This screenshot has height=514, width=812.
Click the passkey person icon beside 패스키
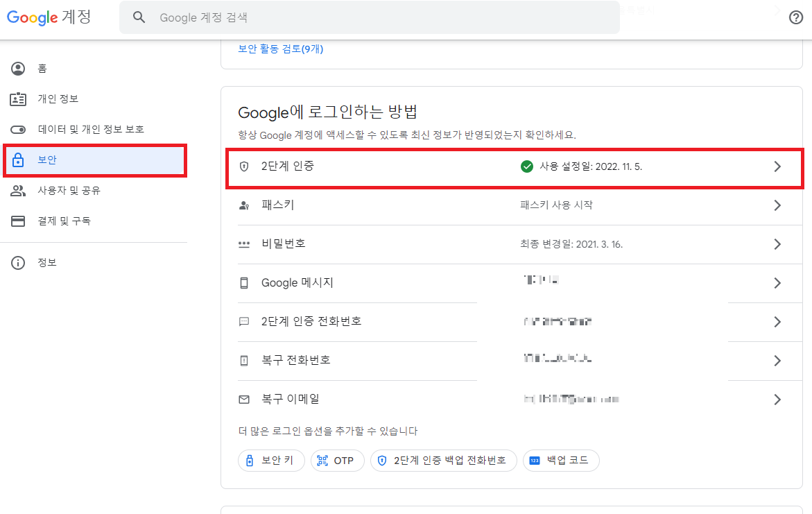click(244, 205)
